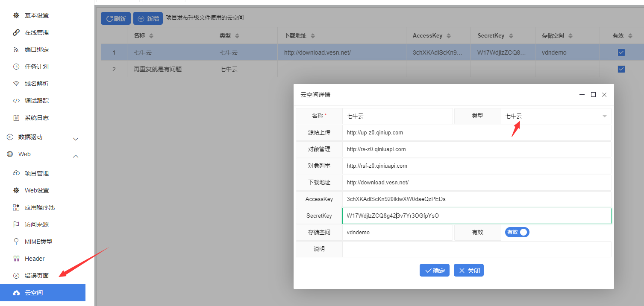Open the 类型 dropdown arrow
This screenshot has height=306, width=644.
(604, 116)
